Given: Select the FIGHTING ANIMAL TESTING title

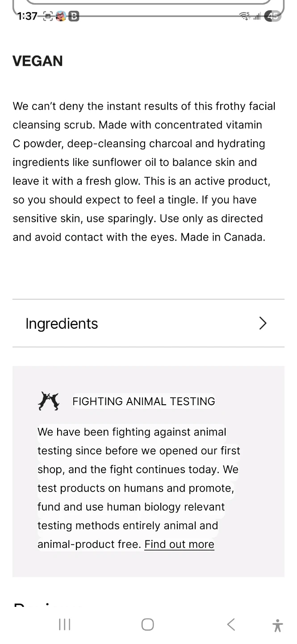Looking at the screenshot, I should 144,401.
